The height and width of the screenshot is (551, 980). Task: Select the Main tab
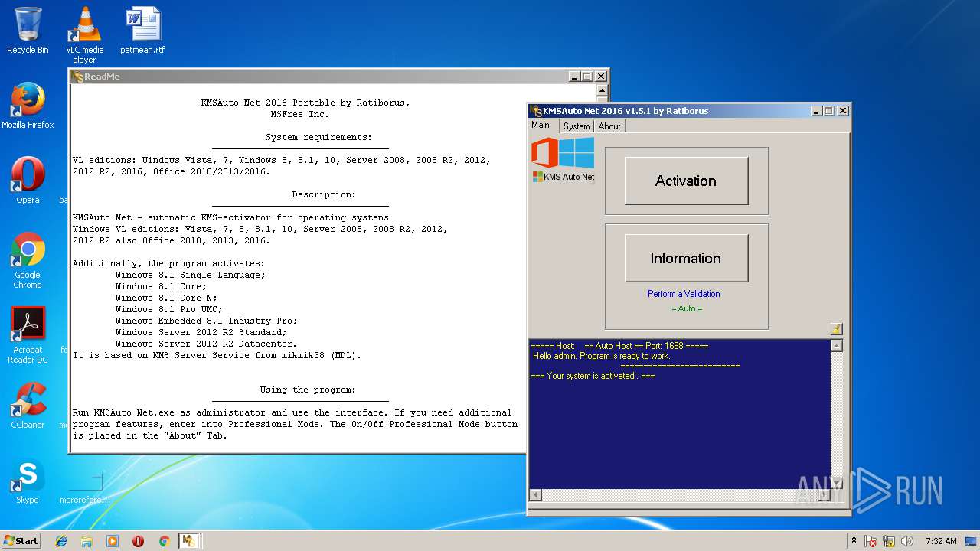tap(541, 126)
